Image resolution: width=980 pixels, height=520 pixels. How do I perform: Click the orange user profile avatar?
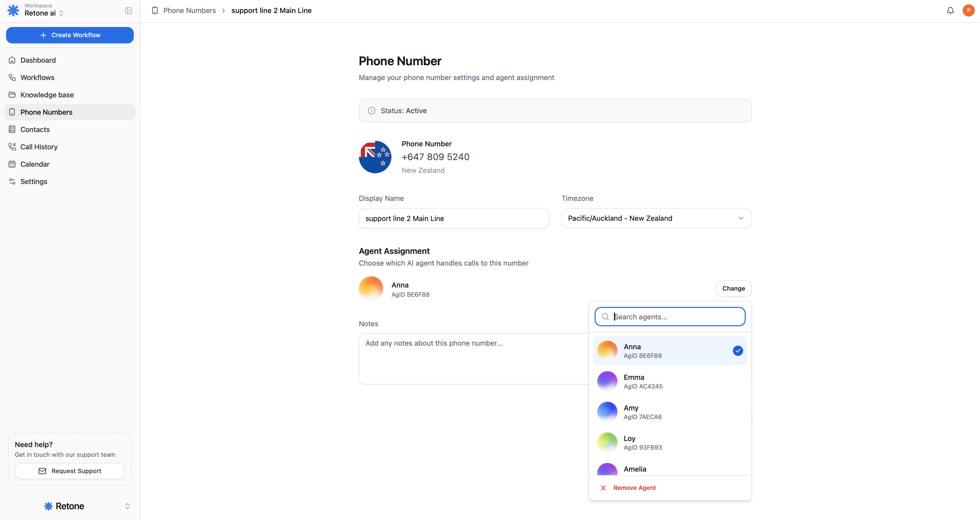tap(968, 11)
